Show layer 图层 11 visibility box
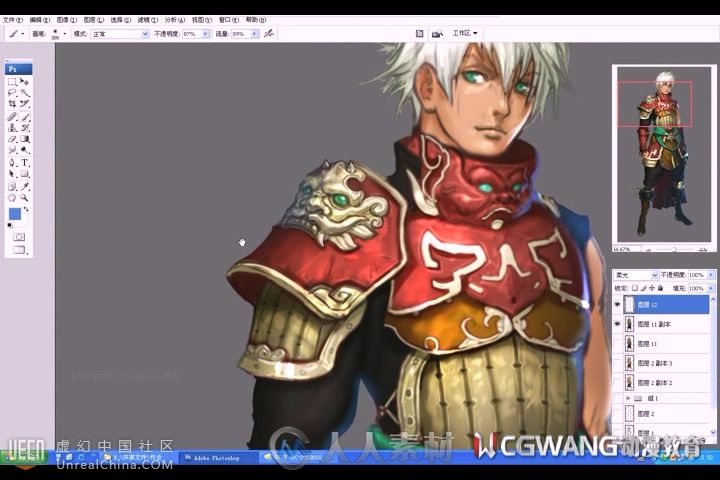 tap(618, 344)
